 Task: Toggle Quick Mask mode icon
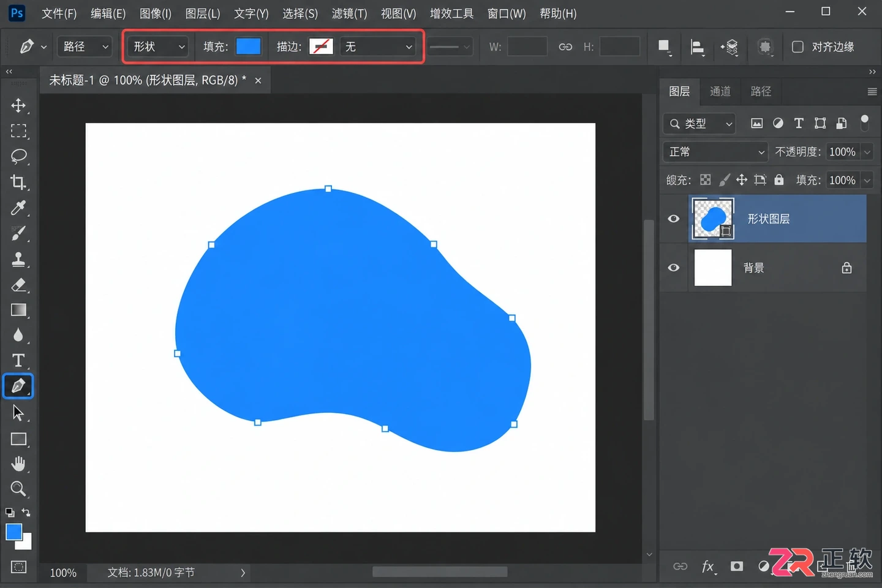click(18, 567)
